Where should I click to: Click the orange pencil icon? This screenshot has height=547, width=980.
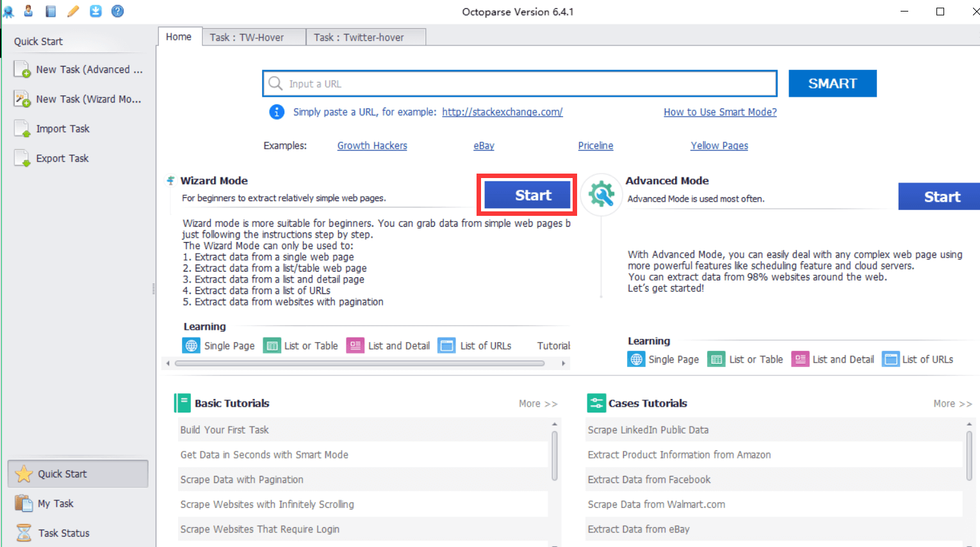coord(73,11)
